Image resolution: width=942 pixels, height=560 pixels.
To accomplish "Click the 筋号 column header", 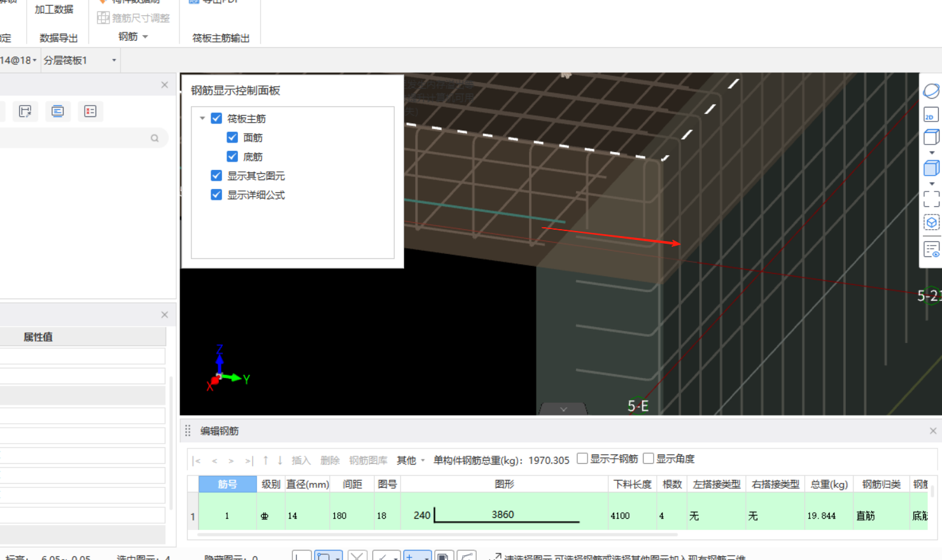I will click(227, 484).
